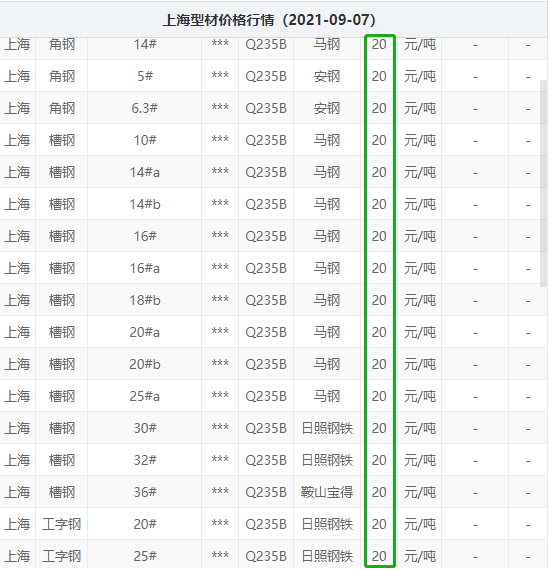549x570 pixels.
Task: Click the 鞍山宝得 manufacturer cell
Action: (327, 492)
